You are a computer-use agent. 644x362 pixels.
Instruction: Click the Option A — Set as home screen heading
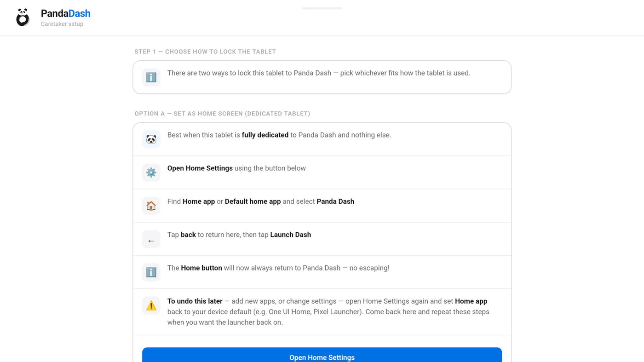click(x=222, y=114)
